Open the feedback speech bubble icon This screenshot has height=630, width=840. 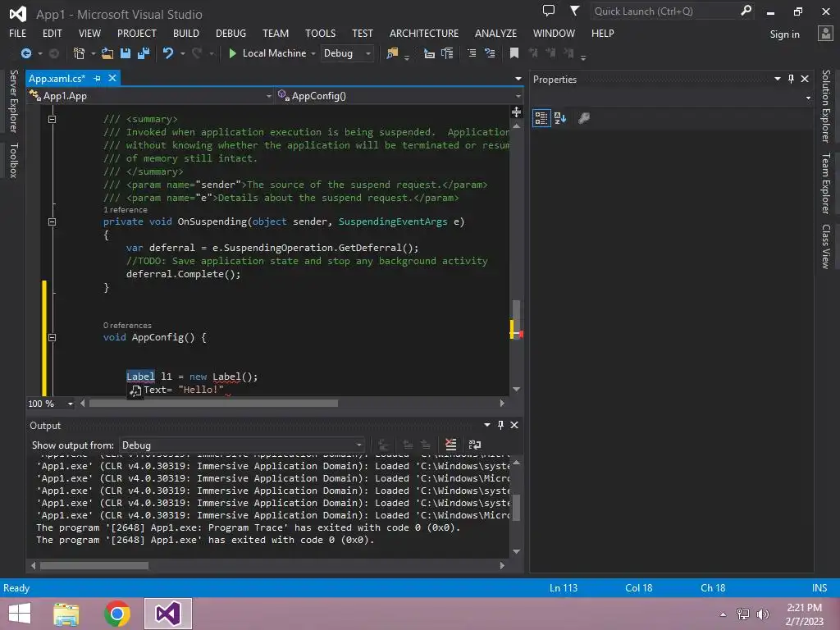coord(549,10)
